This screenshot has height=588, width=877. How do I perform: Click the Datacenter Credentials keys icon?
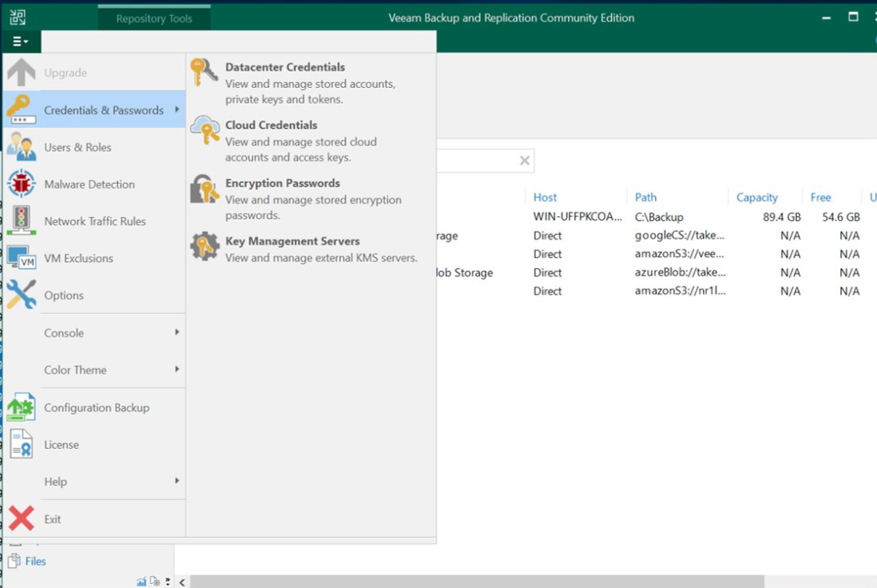point(204,73)
